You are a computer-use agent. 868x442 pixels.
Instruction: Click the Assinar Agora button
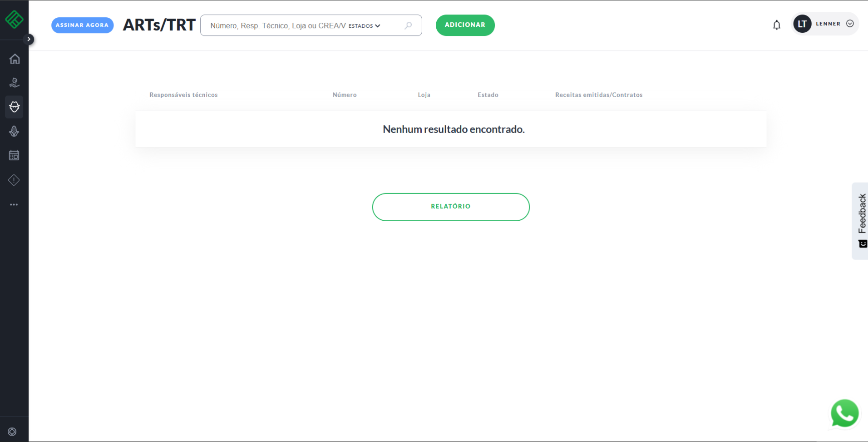point(82,25)
